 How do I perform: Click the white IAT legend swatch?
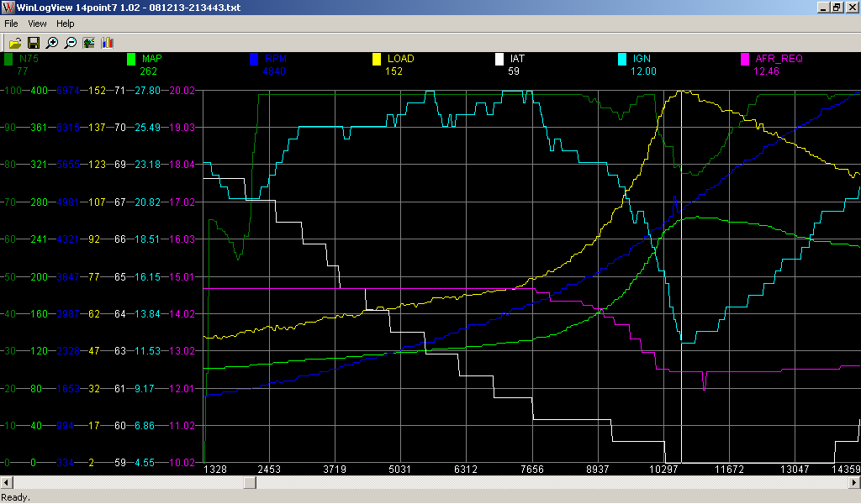(499, 60)
